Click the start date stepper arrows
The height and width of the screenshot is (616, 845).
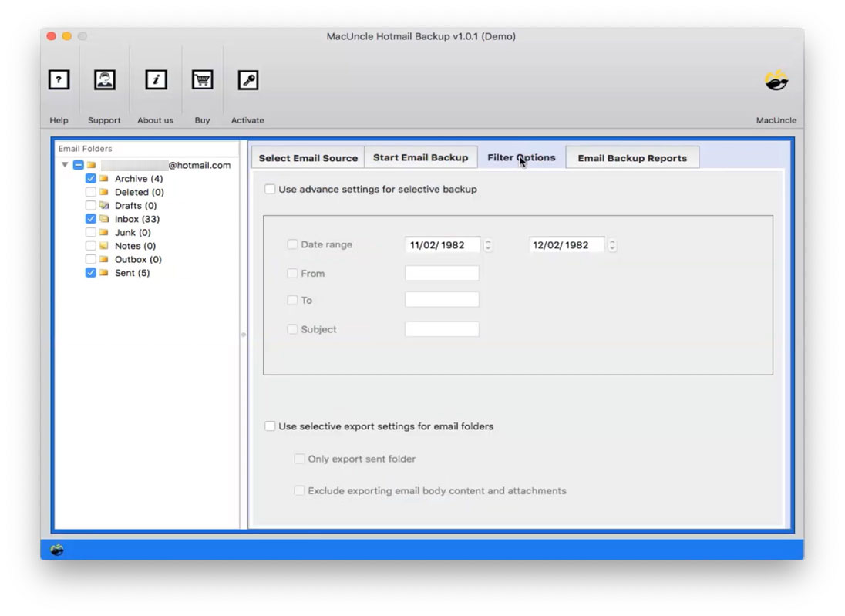click(489, 244)
